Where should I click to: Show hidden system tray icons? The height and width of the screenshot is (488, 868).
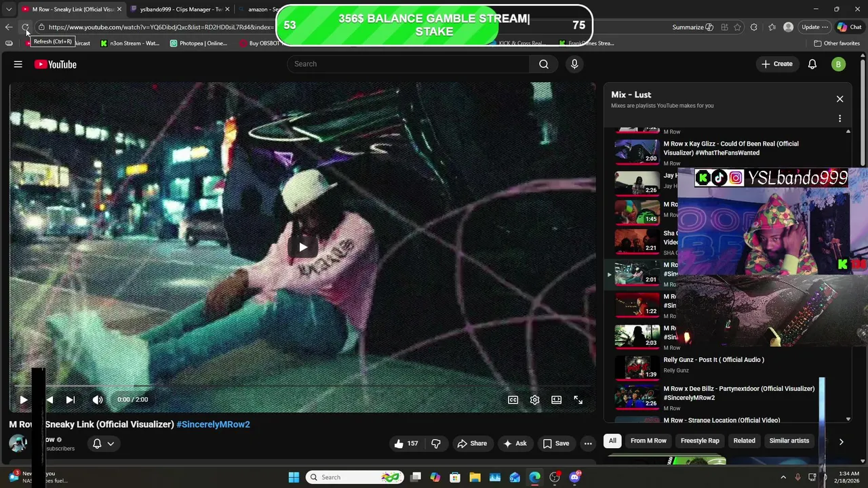pyautogui.click(x=783, y=477)
